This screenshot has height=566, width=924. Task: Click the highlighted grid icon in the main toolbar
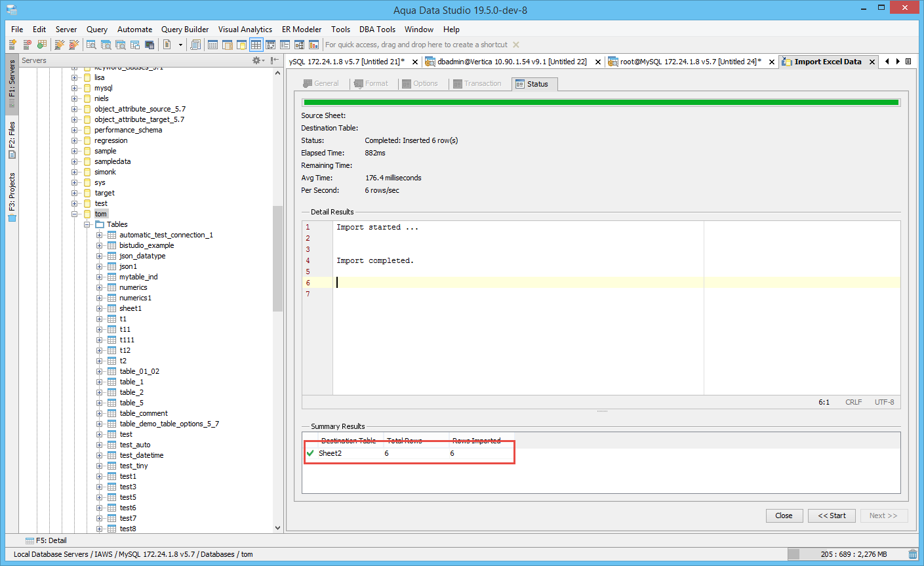pyautogui.click(x=256, y=45)
